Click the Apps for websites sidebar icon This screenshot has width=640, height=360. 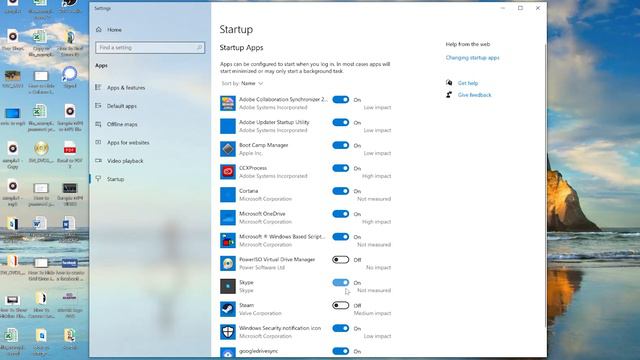click(x=98, y=142)
